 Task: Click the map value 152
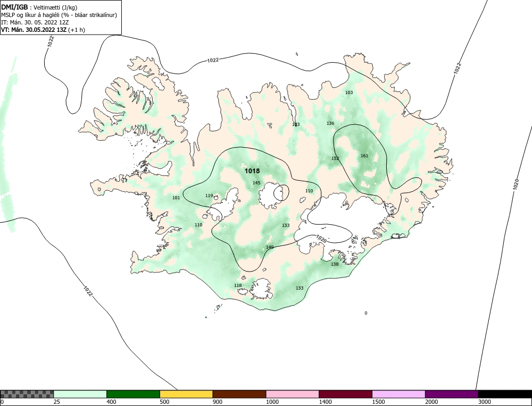pyautogui.click(x=335, y=158)
